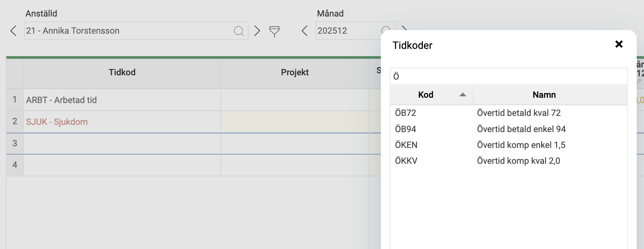Toggle sort arrow on Kod column

tap(463, 95)
